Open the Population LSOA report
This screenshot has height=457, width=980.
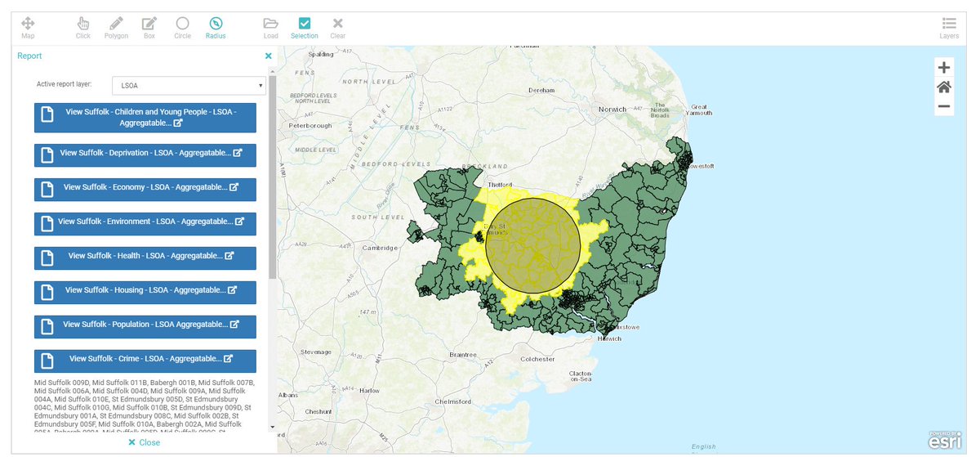[x=145, y=327]
